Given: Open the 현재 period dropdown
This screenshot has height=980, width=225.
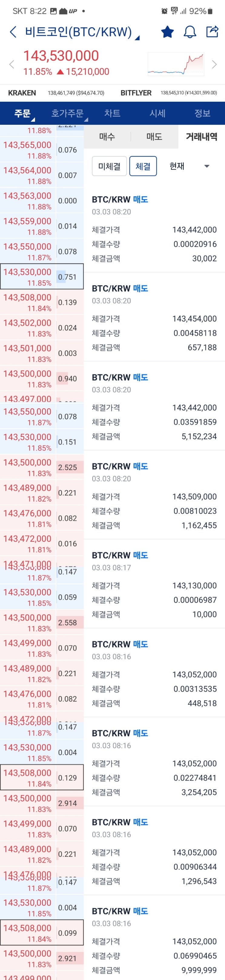Looking at the screenshot, I should coord(189,166).
